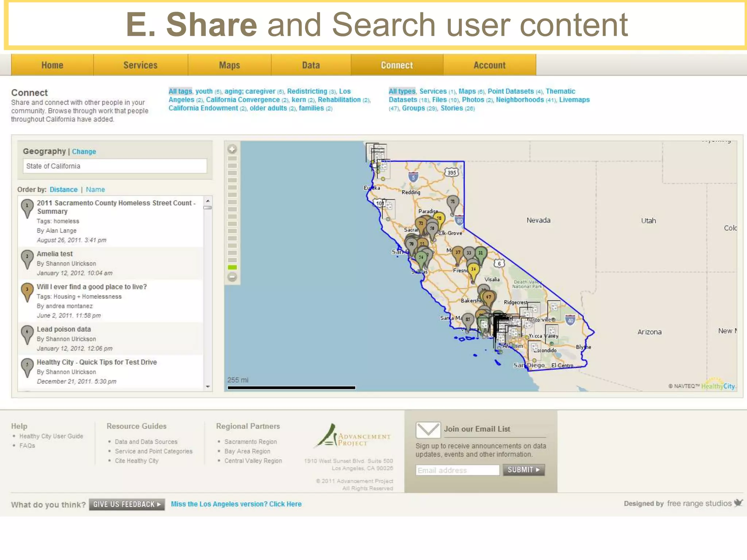Filter by Point Datasets type
The image size is (747, 560).
pyautogui.click(x=511, y=91)
